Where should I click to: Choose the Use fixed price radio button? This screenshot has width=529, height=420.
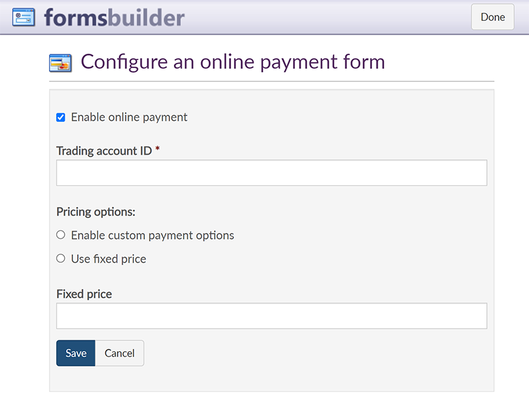61,259
